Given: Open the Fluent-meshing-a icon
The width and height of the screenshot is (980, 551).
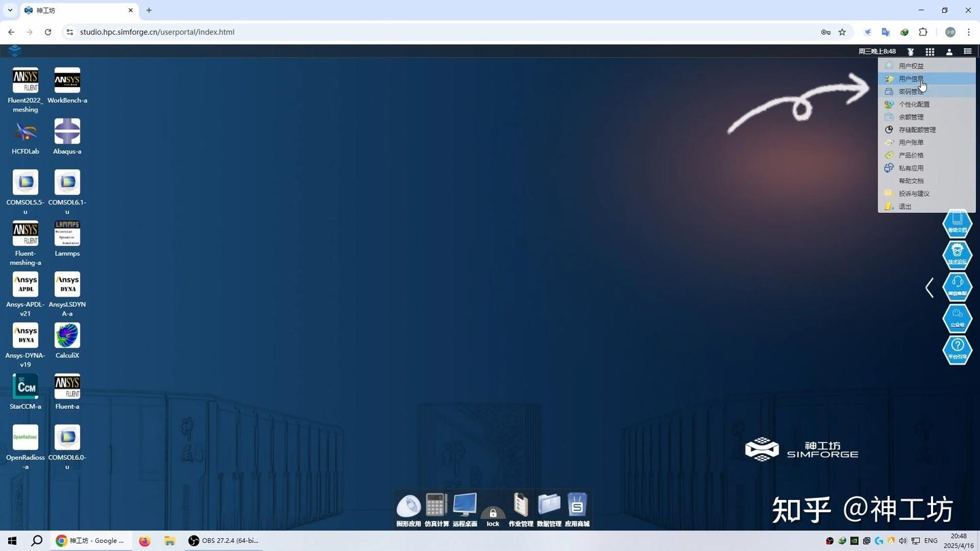Looking at the screenshot, I should point(25,234).
